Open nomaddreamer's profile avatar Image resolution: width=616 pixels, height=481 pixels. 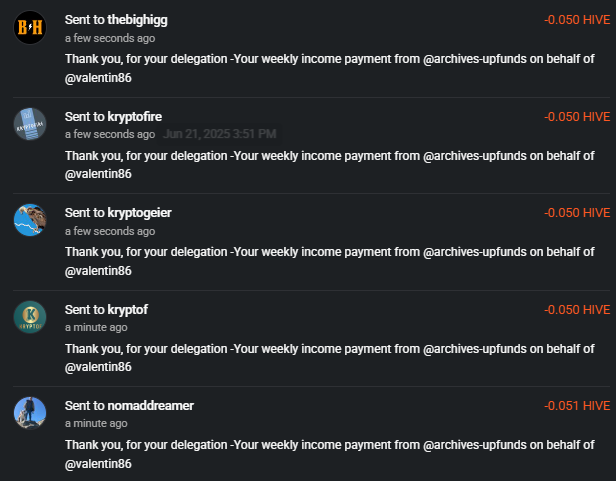pos(30,413)
